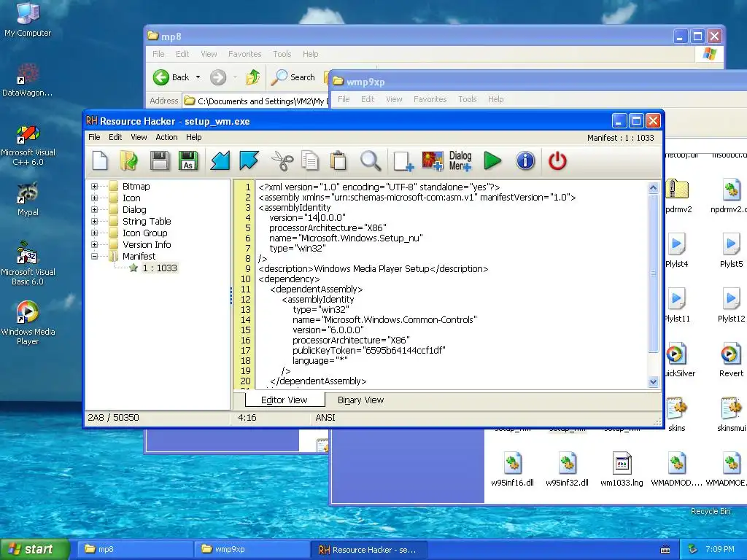Switch to wmp9xp taskbar button

click(252, 549)
